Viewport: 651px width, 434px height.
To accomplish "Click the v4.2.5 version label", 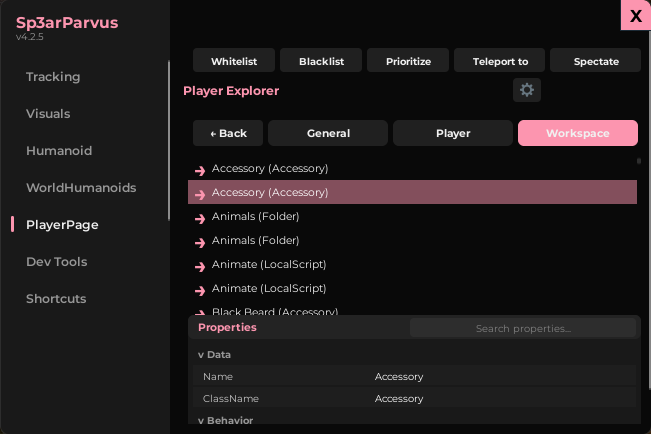I will 29,37.
